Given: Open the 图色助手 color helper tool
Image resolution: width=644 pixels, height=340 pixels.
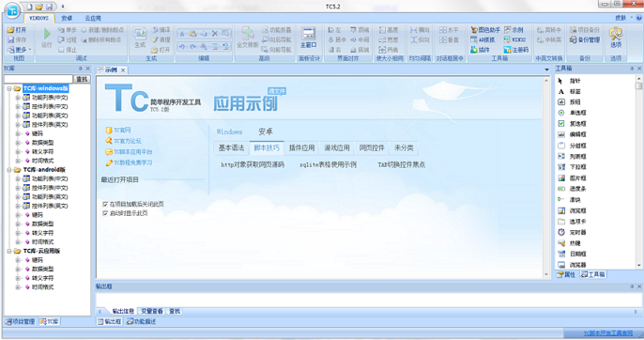Looking at the screenshot, I should point(485,30).
